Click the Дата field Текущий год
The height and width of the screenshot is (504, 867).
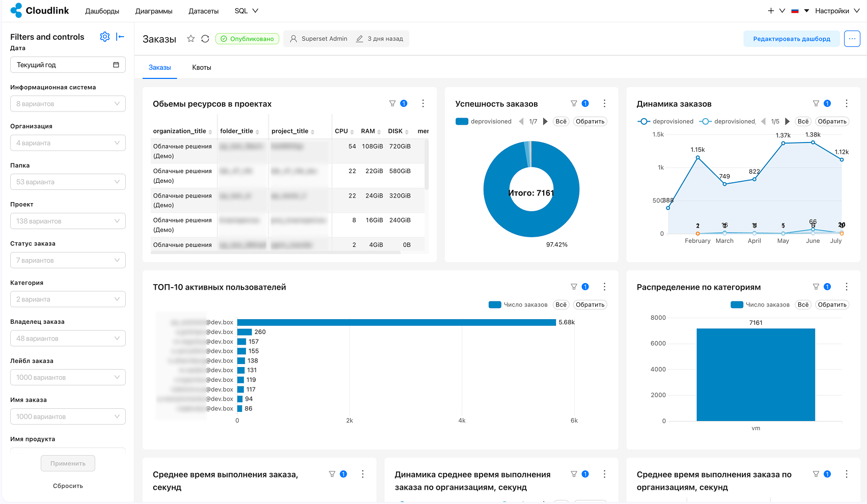[68, 65]
